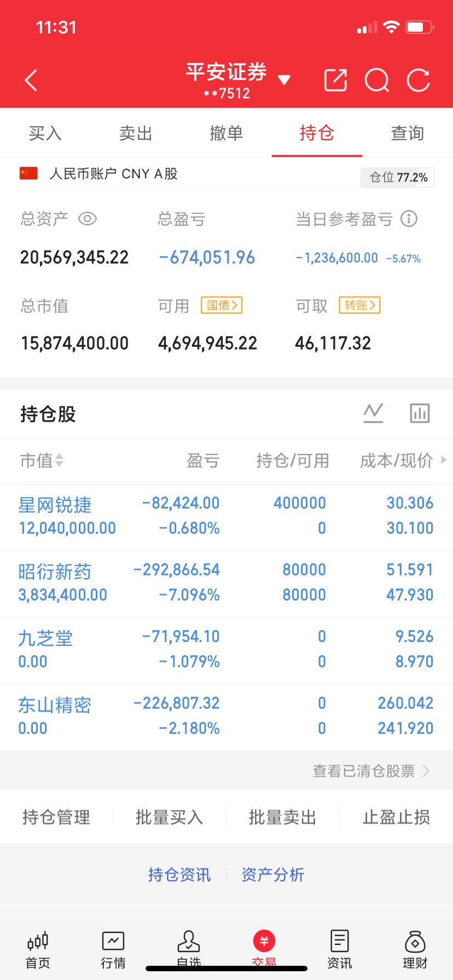Switch to the 撤单 tab
This screenshot has height=980, width=453.
pos(226,133)
